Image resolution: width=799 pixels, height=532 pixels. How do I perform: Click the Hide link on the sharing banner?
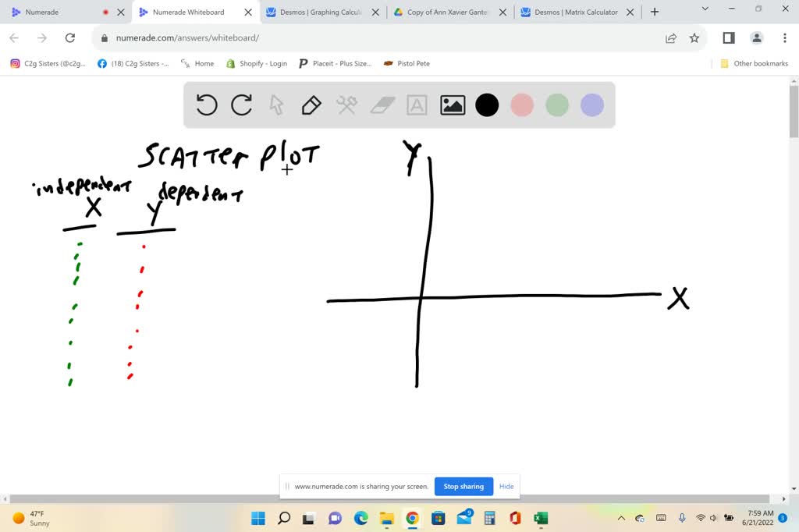[x=506, y=486]
